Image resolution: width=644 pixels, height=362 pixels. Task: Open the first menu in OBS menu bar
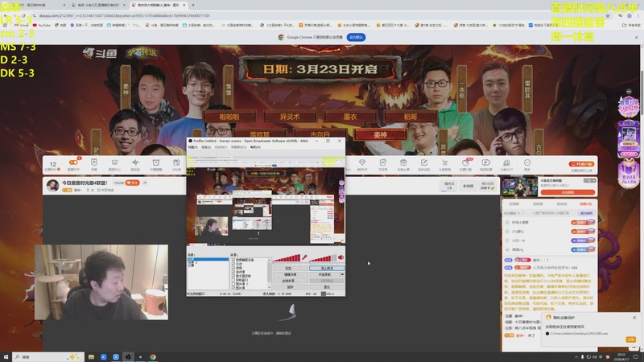point(193,147)
